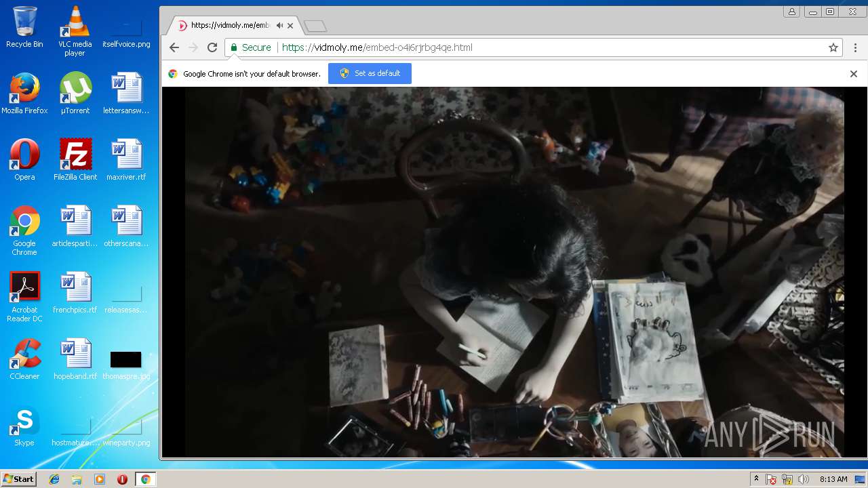The height and width of the screenshot is (488, 868).
Task: Open the Windows Start menu
Action: tap(18, 479)
